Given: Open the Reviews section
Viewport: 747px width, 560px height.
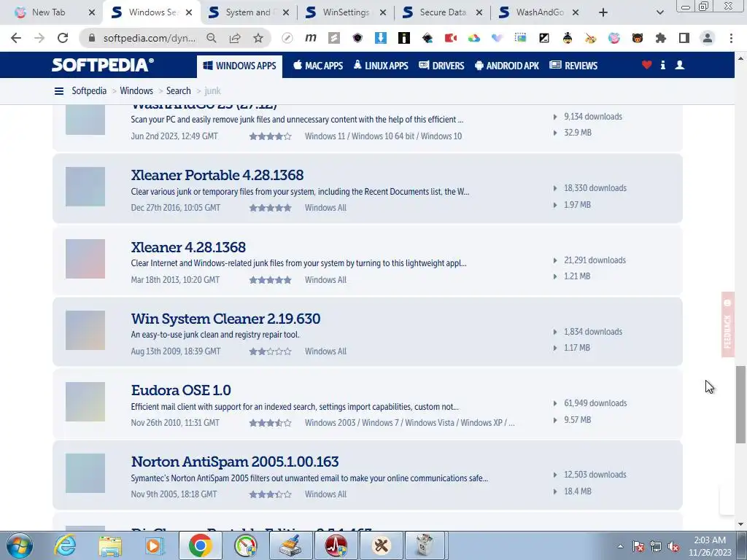Looking at the screenshot, I should (573, 66).
